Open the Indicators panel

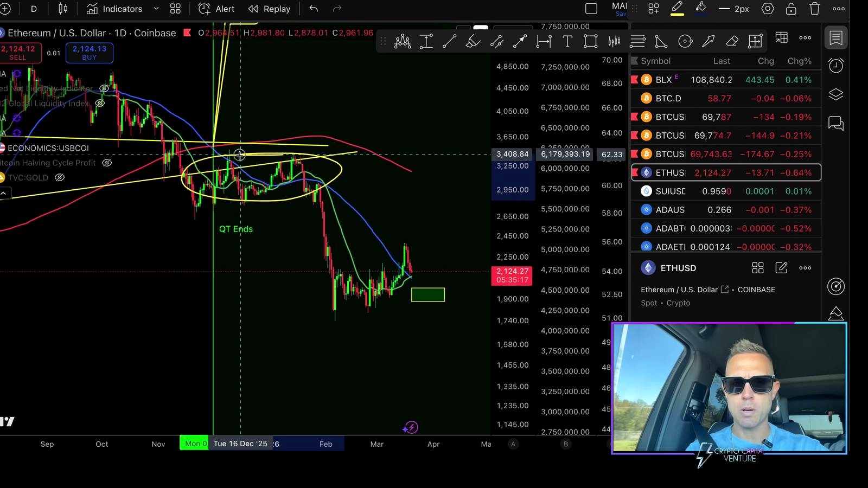pyautogui.click(x=114, y=9)
